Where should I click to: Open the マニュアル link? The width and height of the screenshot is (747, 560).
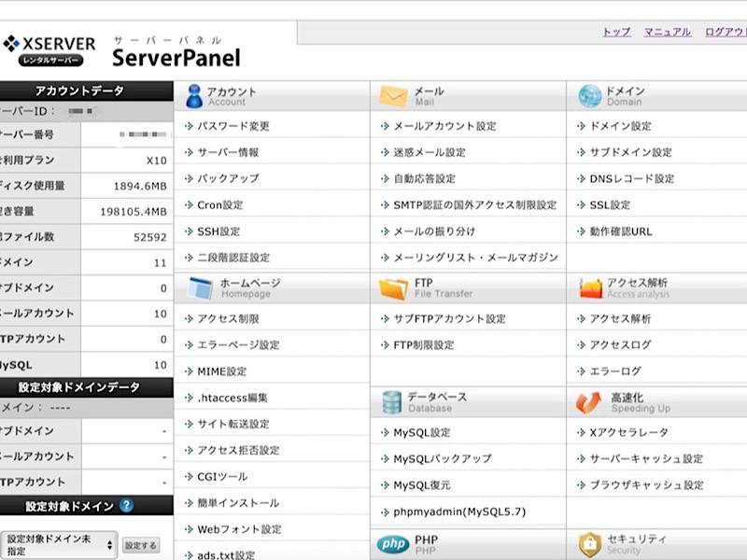668,32
